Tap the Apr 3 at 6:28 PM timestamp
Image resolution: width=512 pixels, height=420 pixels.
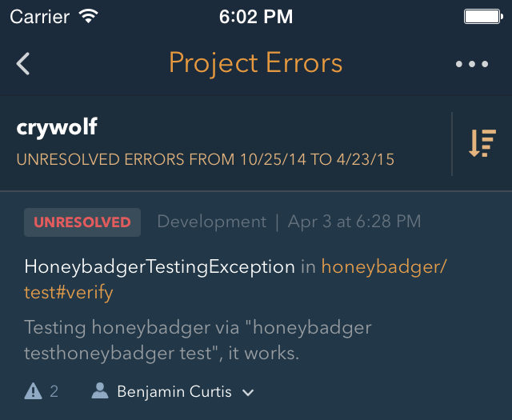tap(354, 222)
